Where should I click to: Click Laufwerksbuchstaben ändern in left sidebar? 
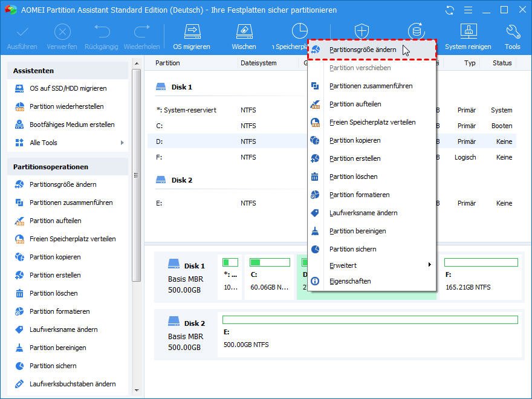(68, 384)
